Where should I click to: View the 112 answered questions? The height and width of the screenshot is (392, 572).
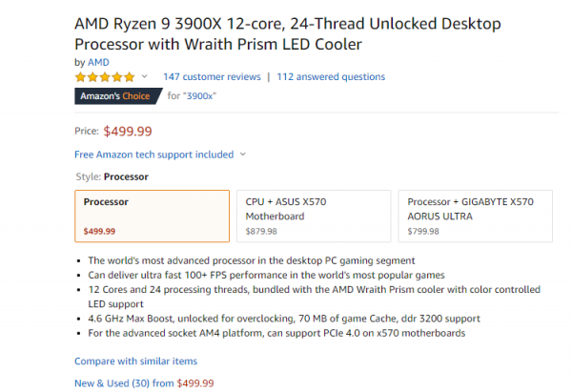[329, 76]
